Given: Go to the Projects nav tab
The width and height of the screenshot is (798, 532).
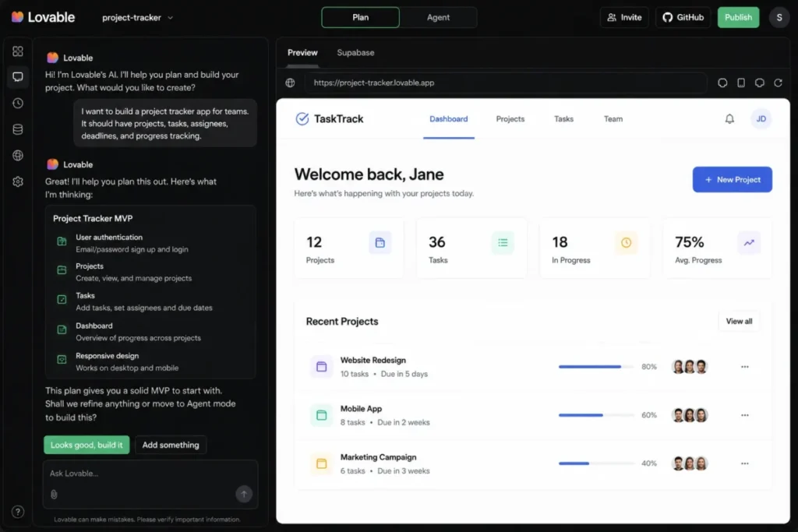Looking at the screenshot, I should coord(510,118).
